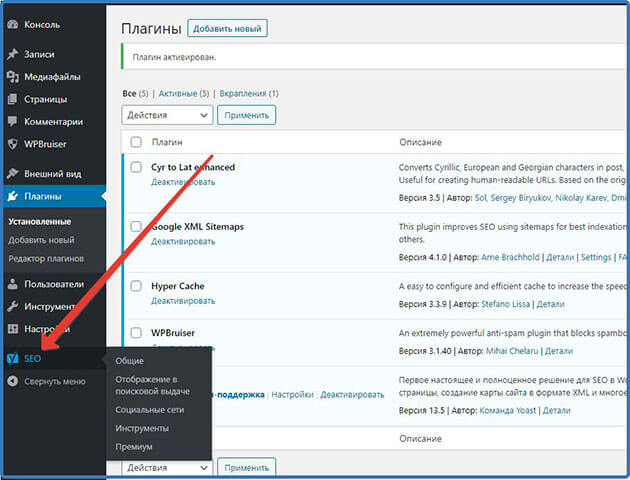Check the Google XML Sitemaps checkbox
Screen dimensions: 630x480
[x=136, y=226]
